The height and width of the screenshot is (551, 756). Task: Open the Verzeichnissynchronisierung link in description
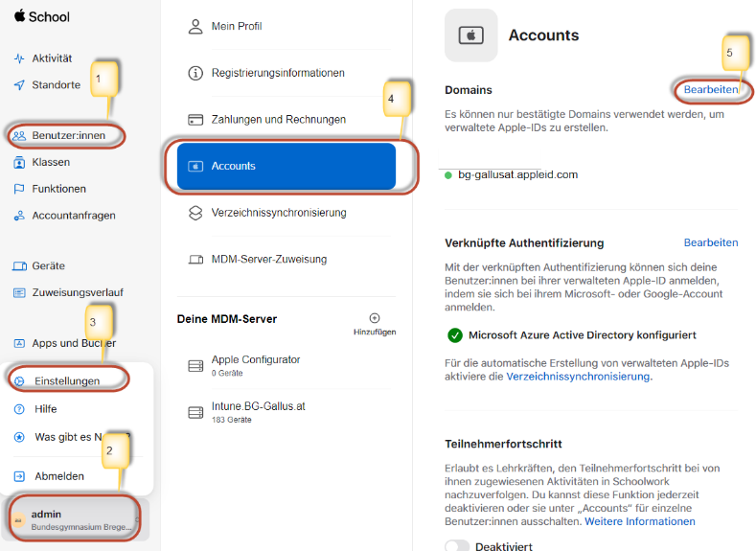point(578,377)
